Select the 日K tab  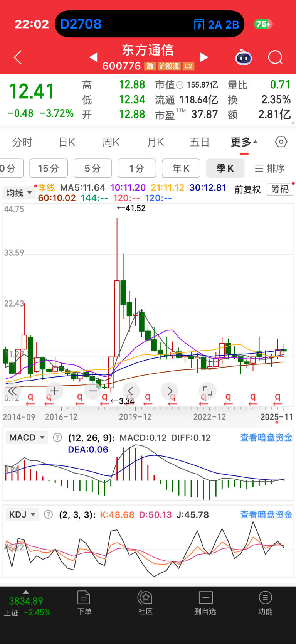67,142
